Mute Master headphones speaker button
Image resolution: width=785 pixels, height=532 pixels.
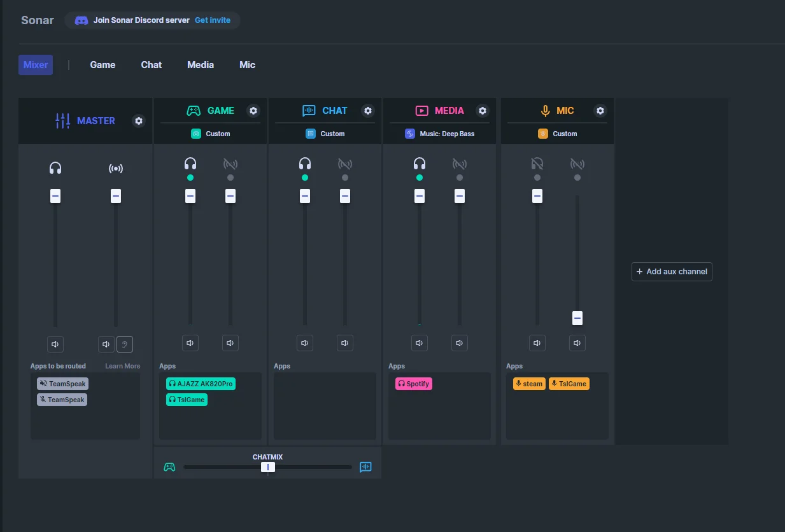point(55,344)
